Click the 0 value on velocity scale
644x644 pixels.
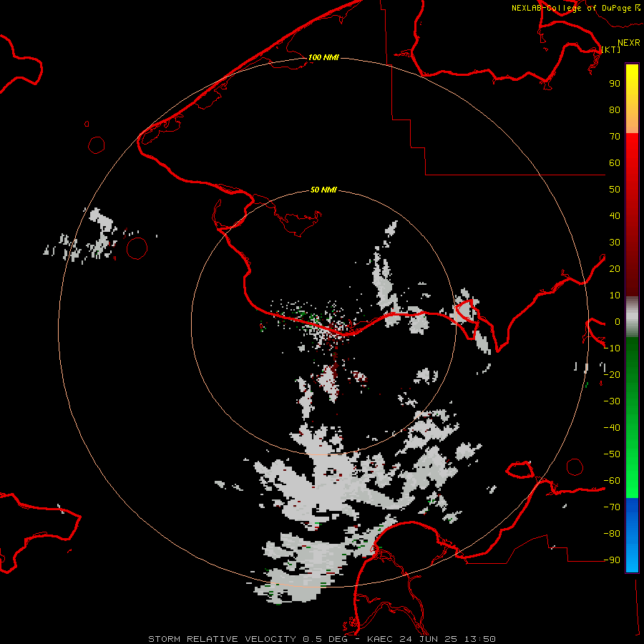click(618, 322)
